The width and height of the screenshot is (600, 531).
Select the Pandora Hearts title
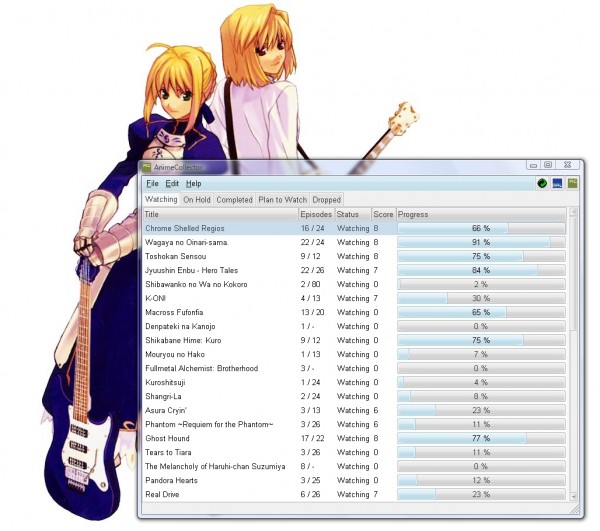click(171, 481)
